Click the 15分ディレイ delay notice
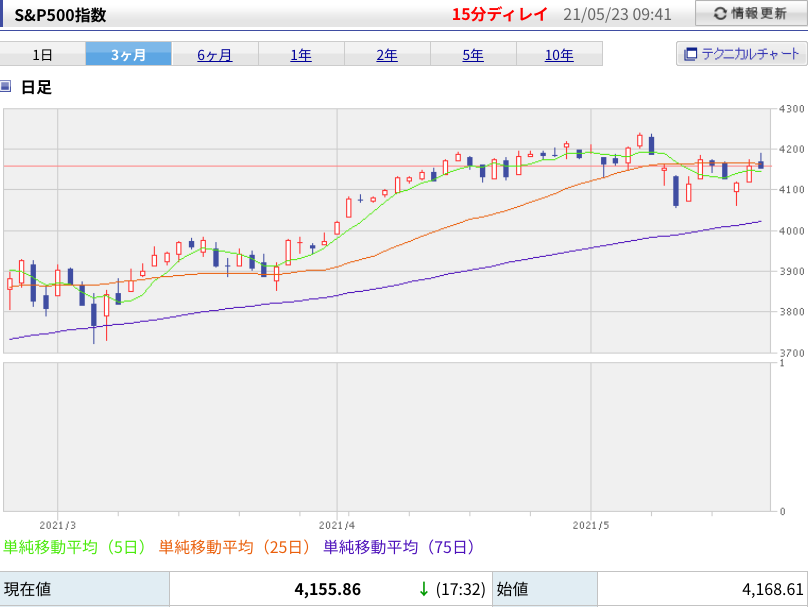809x607 pixels. [499, 14]
